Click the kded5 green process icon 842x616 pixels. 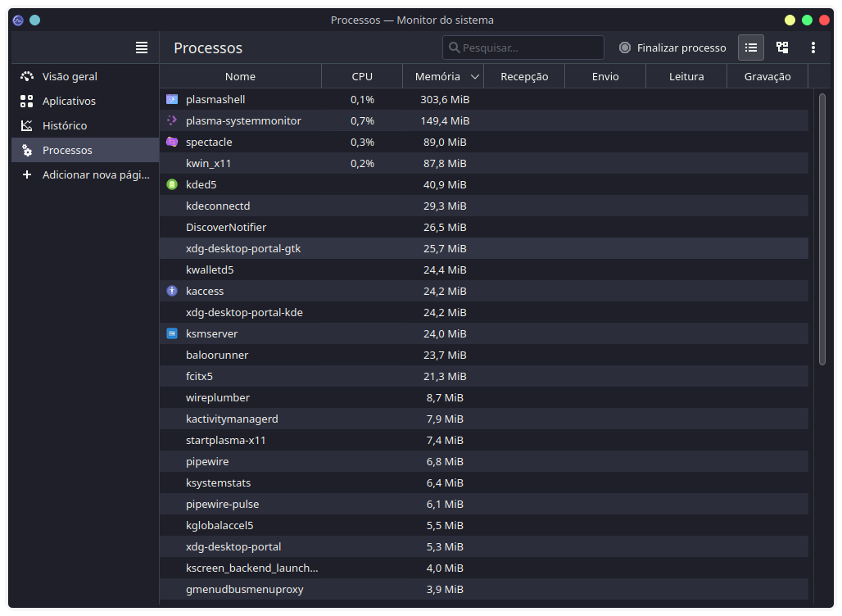click(x=172, y=185)
